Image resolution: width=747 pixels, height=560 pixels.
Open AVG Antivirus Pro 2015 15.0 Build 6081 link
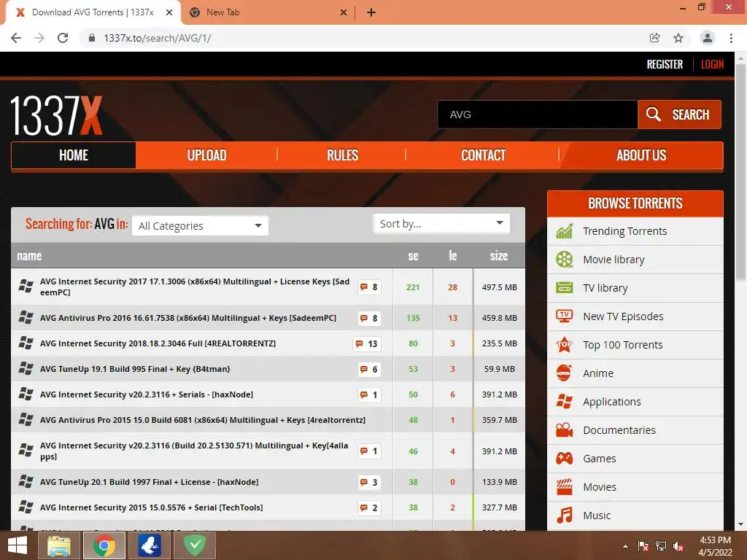(203, 420)
